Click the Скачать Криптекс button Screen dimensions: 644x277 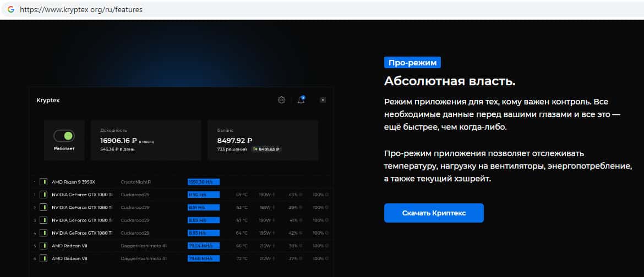coord(434,213)
